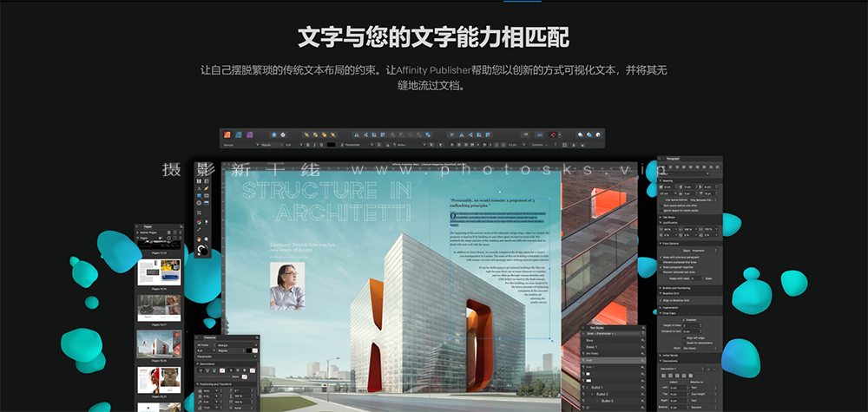Toggle the Preview mode eye icon
The width and height of the screenshot is (868, 412).
coord(526,135)
